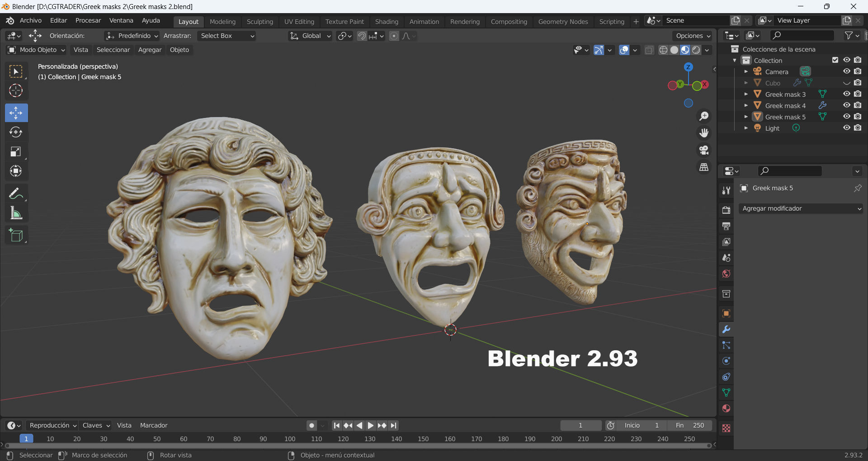This screenshot has height=461, width=868.
Task: Select the Select Box tool in toolbar
Action: point(16,72)
